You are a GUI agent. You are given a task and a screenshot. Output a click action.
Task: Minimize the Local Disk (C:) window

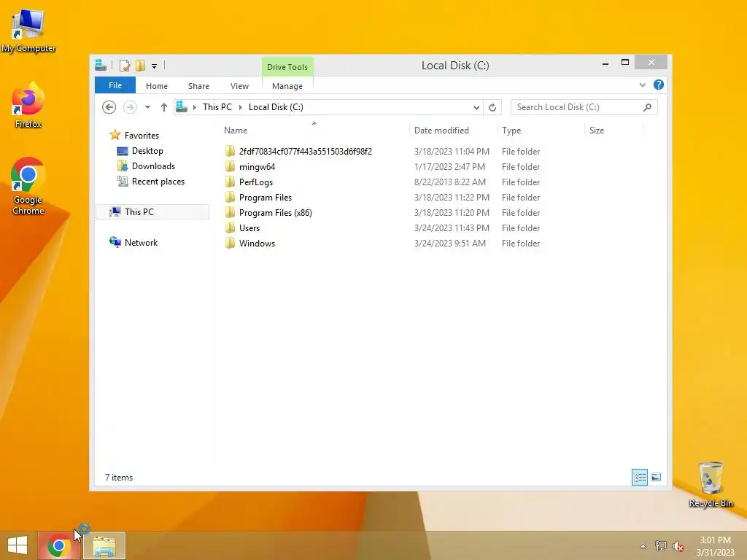pyautogui.click(x=605, y=63)
